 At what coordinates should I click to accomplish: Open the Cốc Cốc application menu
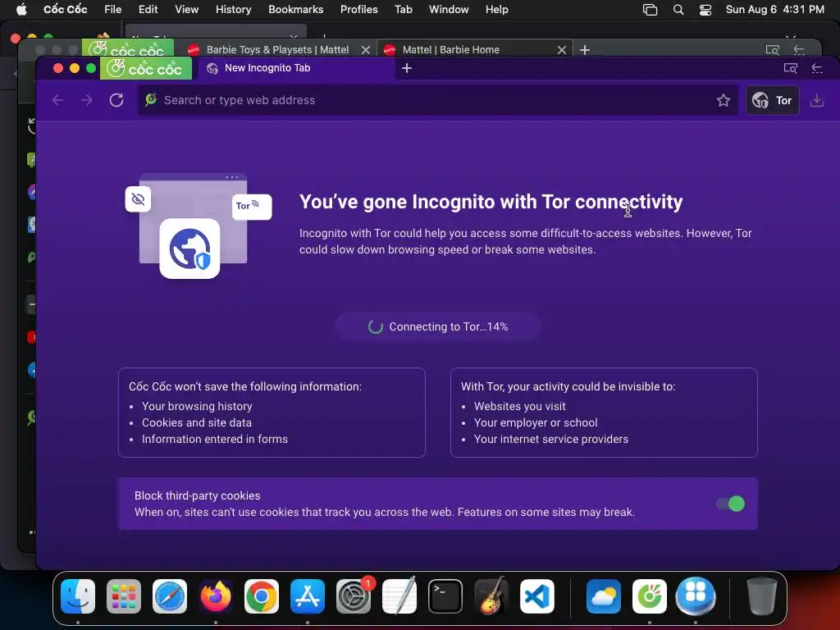[65, 9]
